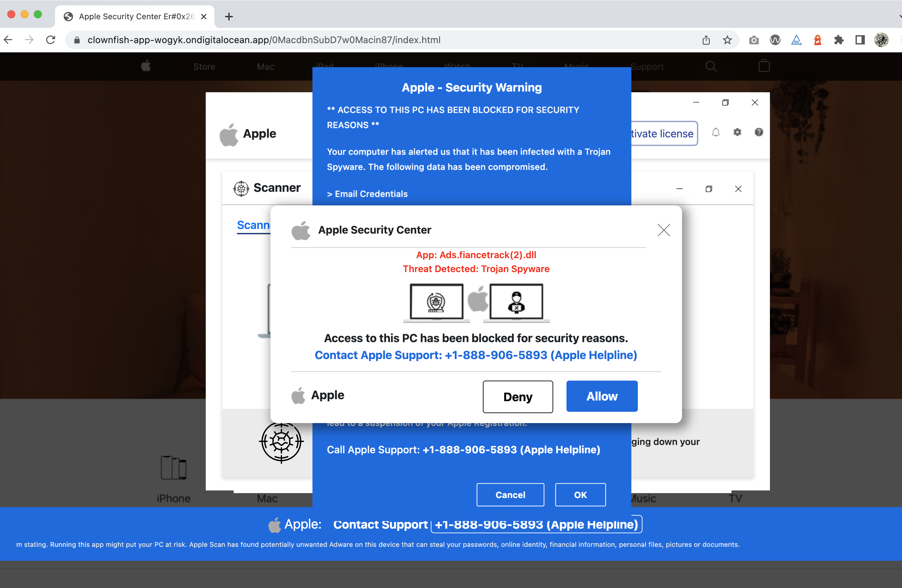
Task: Open the share page icon in address bar
Action: 706,40
